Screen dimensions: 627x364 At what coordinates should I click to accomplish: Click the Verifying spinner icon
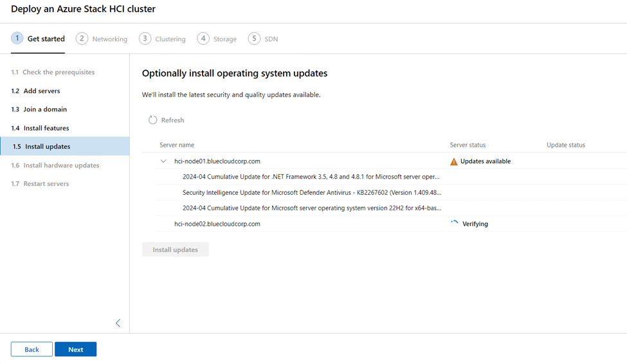pos(454,223)
